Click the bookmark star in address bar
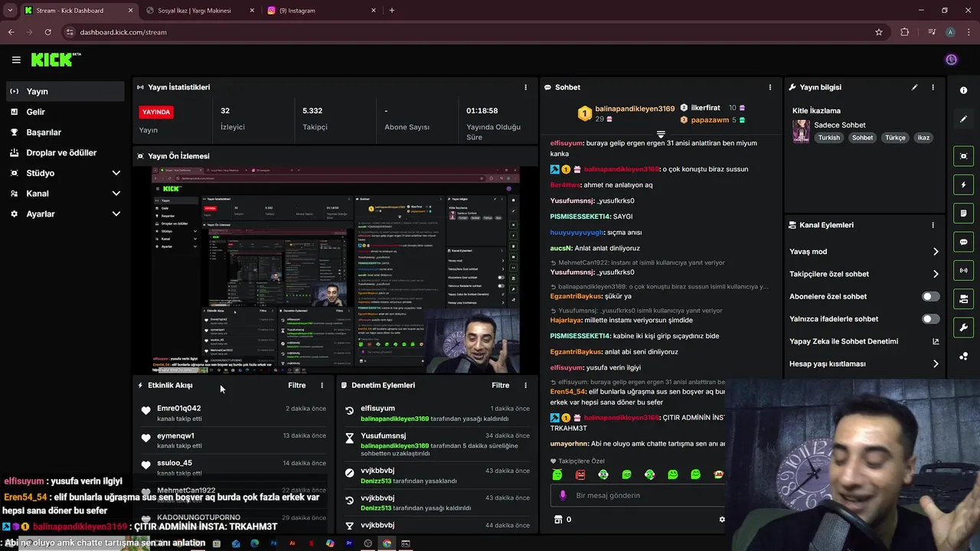Screen dimensions: 980x551 (879, 32)
